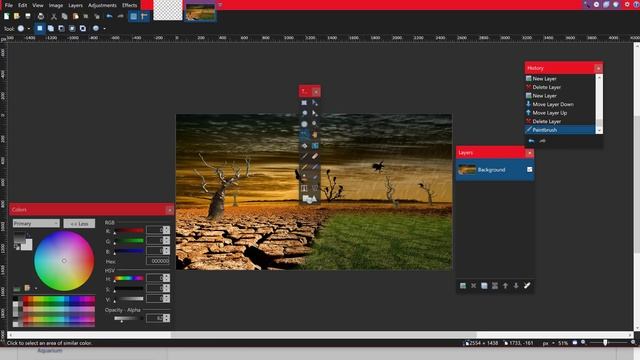Select the Pencil tool
The image size is (640, 360).
coord(304,167)
